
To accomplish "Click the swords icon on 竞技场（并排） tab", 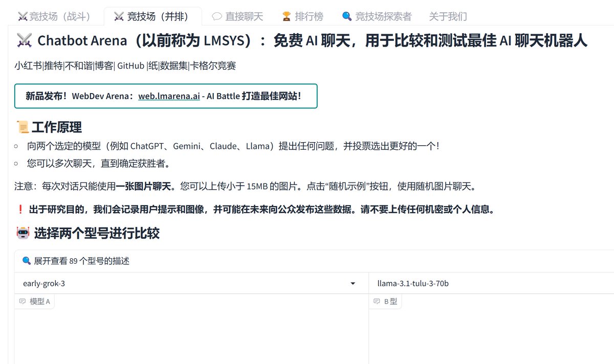I will (x=119, y=16).
